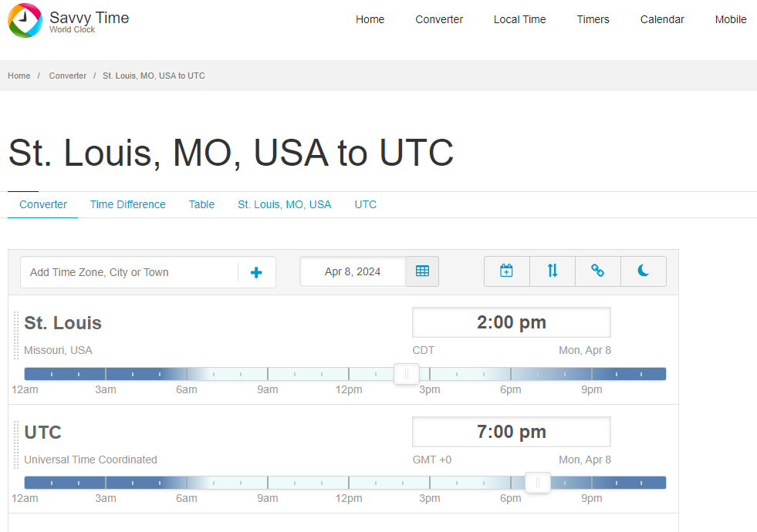Open the UTC tab
Screen dimensions: 757x532
pos(365,204)
